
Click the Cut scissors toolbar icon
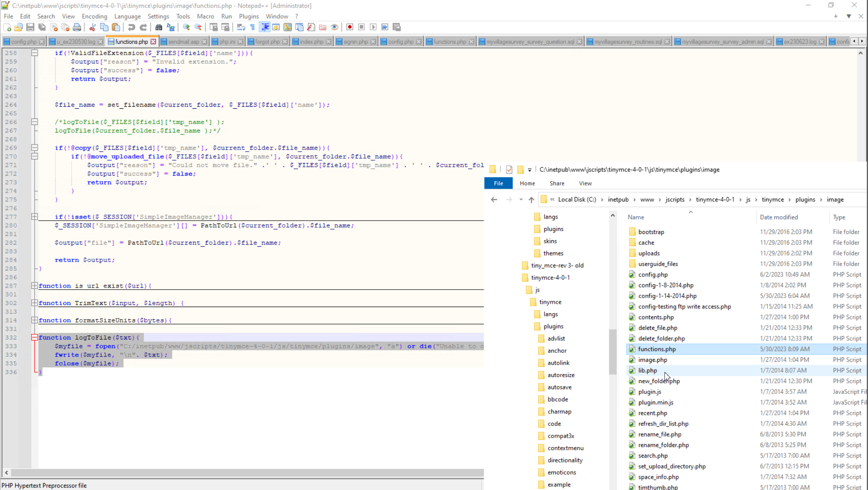click(x=92, y=27)
